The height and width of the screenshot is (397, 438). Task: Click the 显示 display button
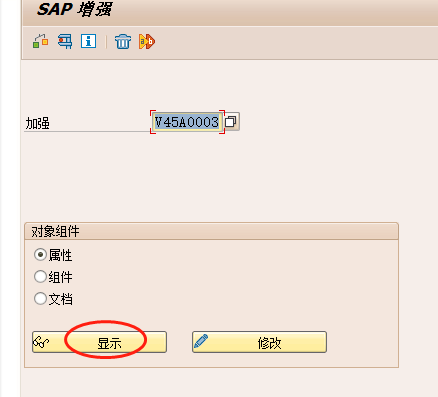99,342
